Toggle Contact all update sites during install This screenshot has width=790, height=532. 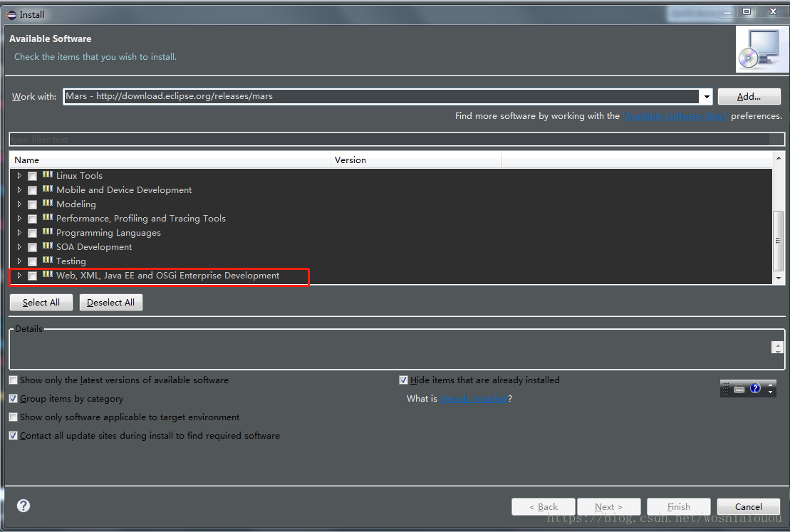coord(14,435)
